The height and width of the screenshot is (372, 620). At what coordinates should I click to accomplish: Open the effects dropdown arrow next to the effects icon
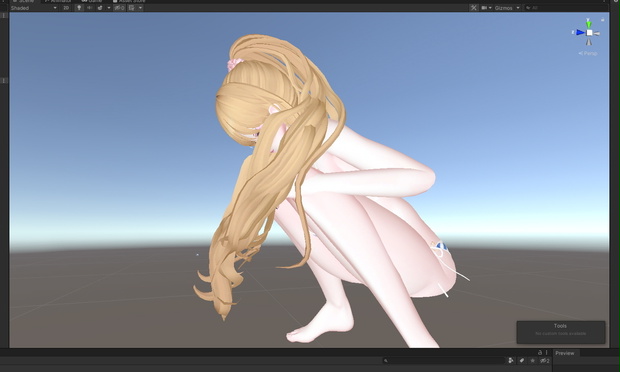click(x=109, y=8)
